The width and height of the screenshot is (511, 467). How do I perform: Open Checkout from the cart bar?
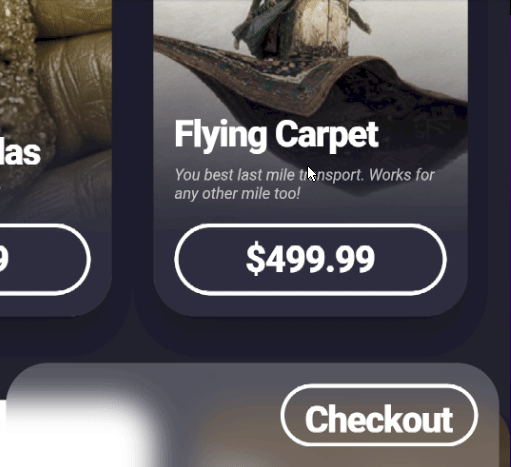pyautogui.click(x=379, y=415)
